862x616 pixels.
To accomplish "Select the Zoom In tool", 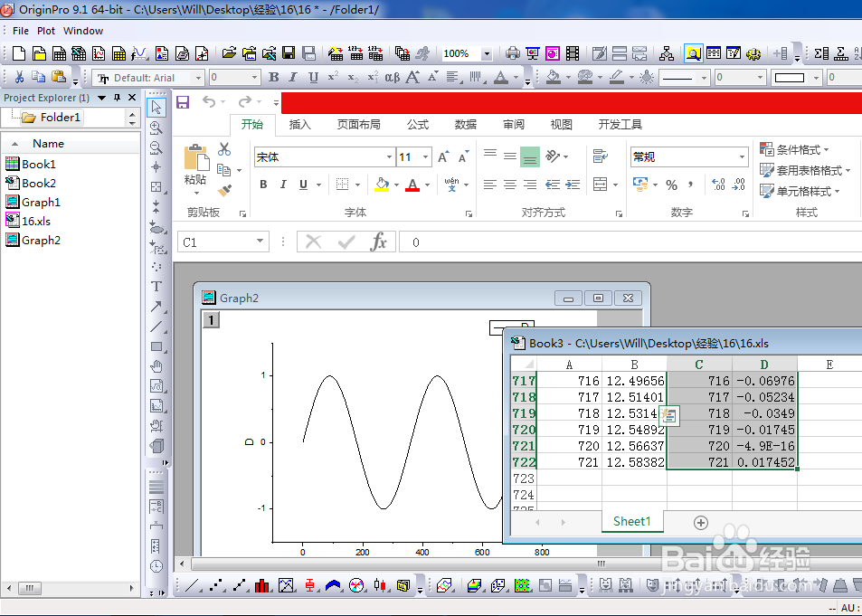I will coord(156,128).
